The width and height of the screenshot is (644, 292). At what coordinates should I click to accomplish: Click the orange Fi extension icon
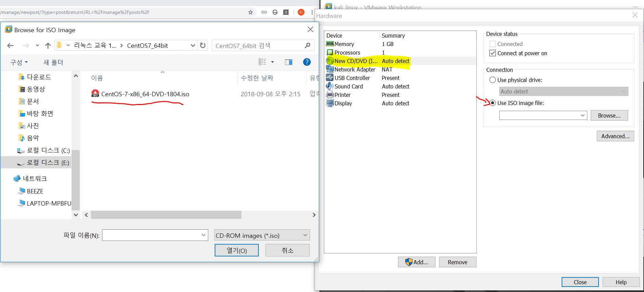pyautogui.click(x=301, y=12)
